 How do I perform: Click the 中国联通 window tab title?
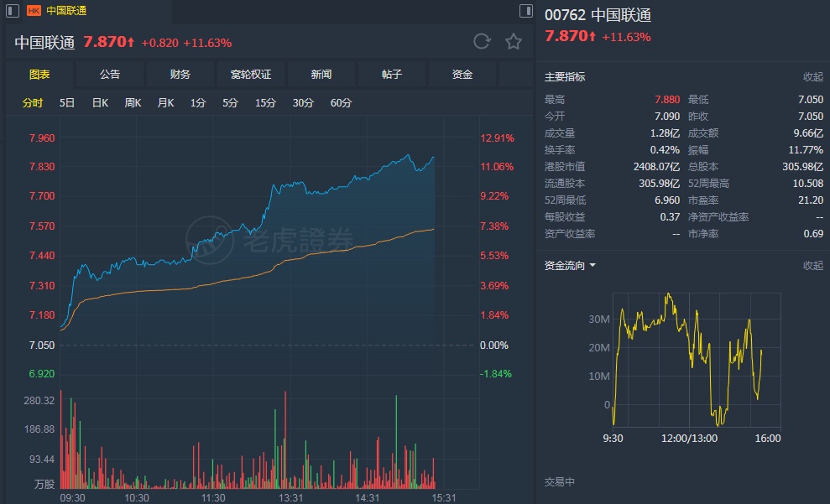point(66,11)
